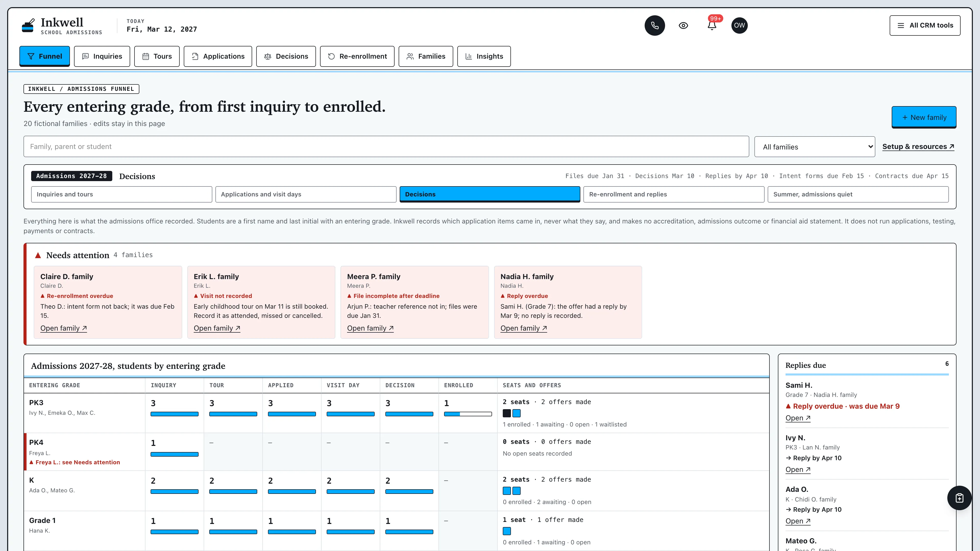980x551 pixels.
Task: Open the Insights tab
Action: click(484, 56)
